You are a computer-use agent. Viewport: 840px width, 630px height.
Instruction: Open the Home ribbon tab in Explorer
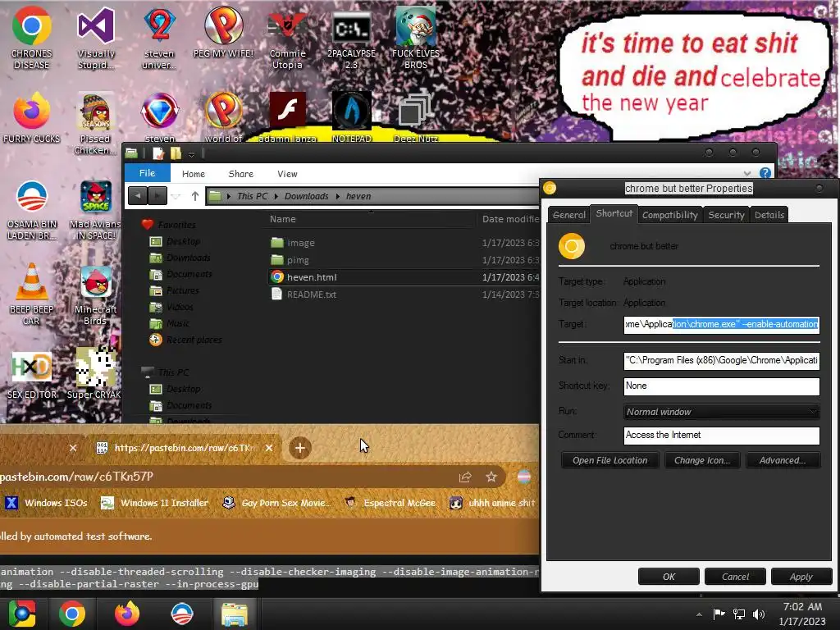click(x=194, y=174)
